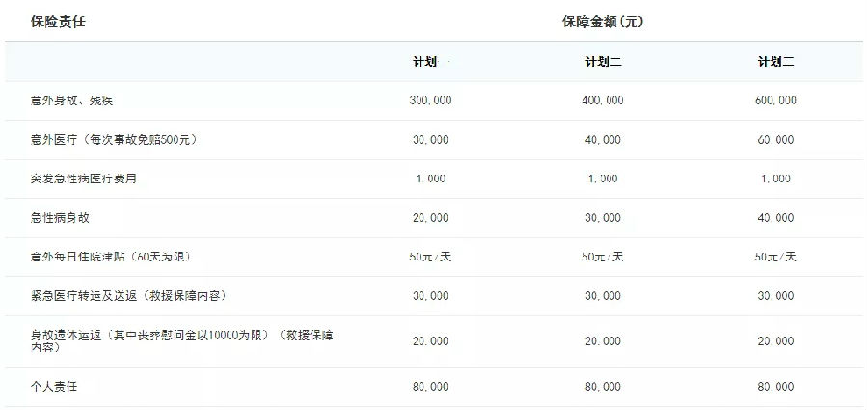
Task: Click the 意外身故、残疾 row label
Action: click(73, 100)
